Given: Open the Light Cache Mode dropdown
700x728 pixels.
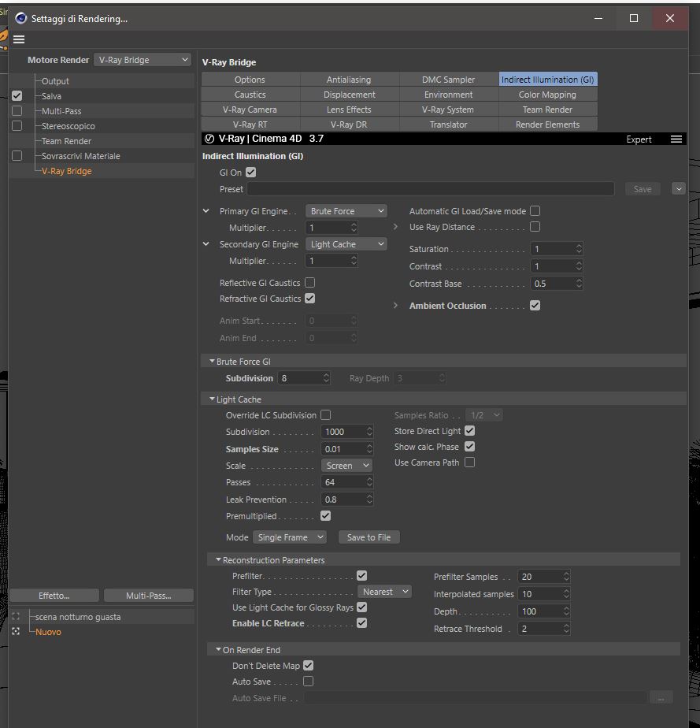Looking at the screenshot, I should pyautogui.click(x=290, y=537).
